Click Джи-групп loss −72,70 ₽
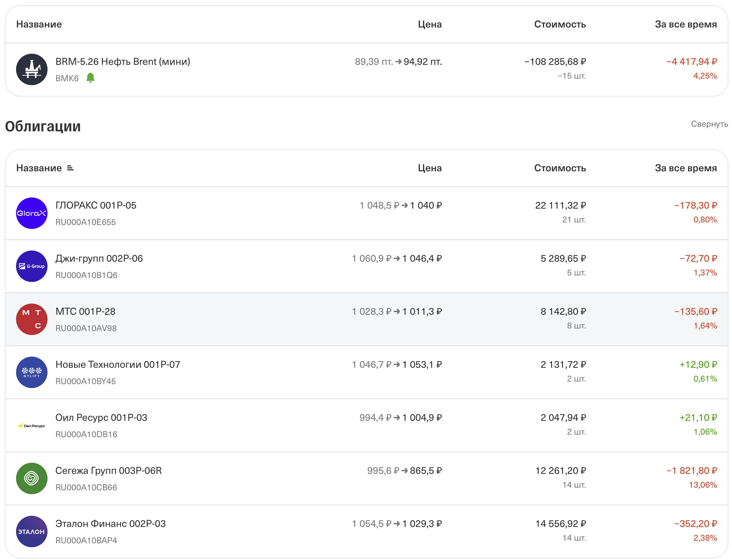The width and height of the screenshot is (732, 560). tap(698, 258)
